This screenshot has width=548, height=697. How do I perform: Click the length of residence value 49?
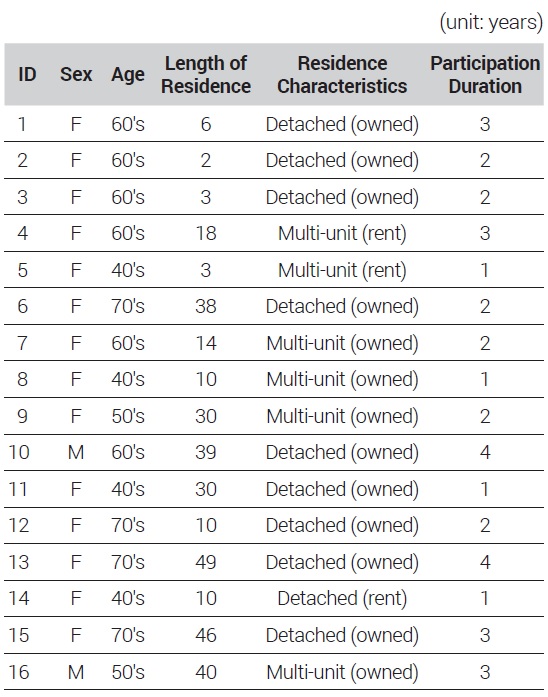pyautogui.click(x=206, y=562)
